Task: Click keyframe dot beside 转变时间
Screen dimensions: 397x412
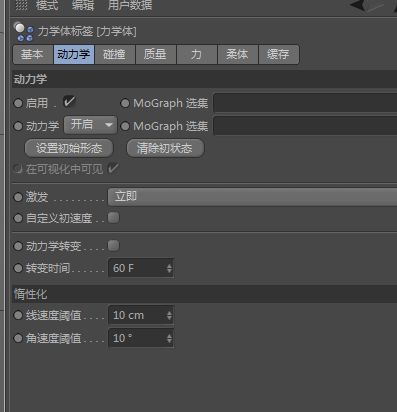Action: point(18,268)
